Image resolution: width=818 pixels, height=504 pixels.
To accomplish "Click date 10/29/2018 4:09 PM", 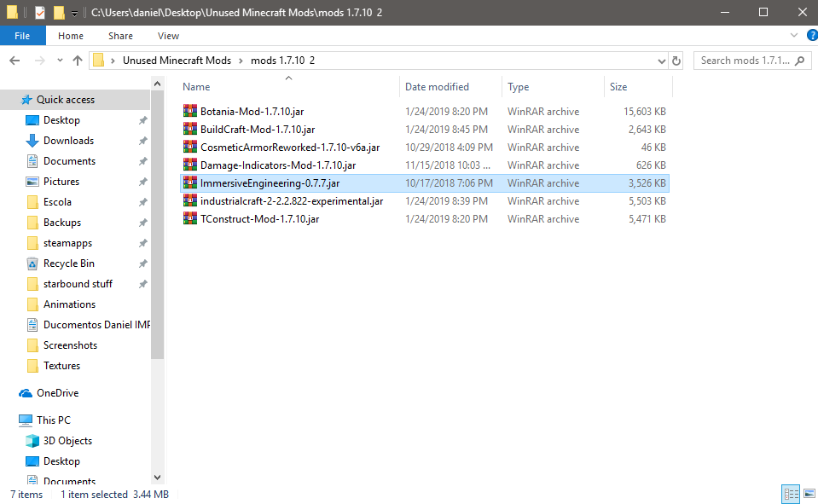I will click(x=449, y=148).
